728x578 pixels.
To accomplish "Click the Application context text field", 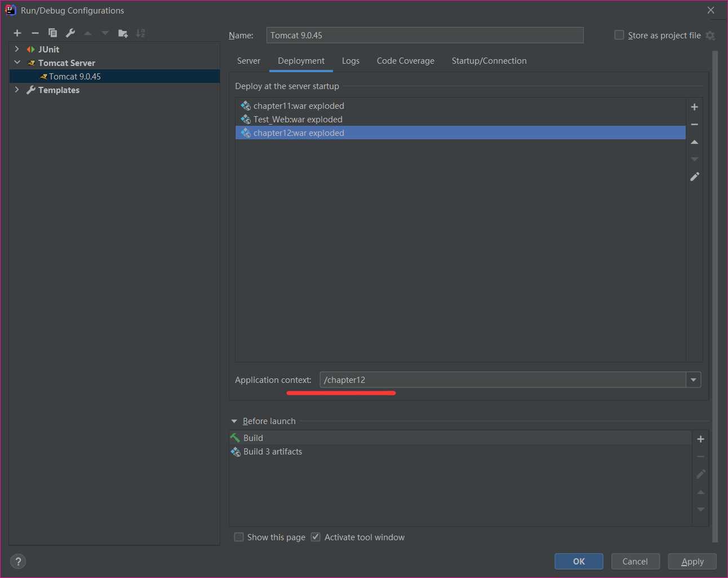I will pos(503,380).
